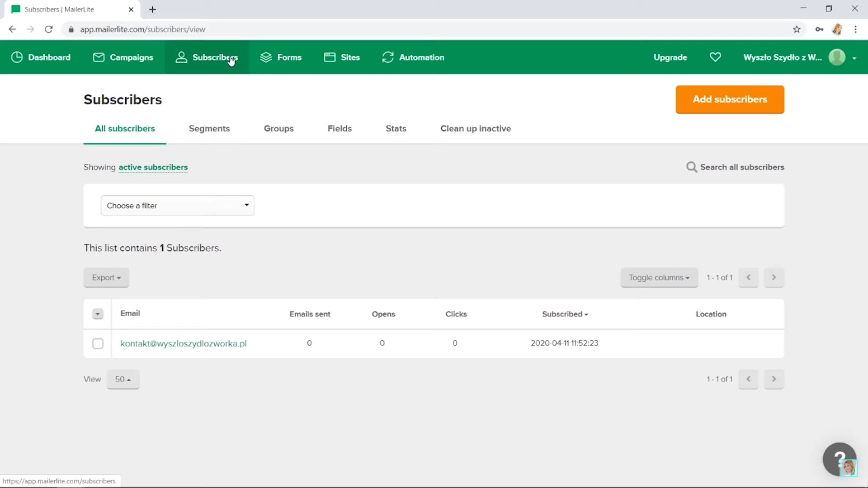Open the Chrome three-dot menu

pos(855,29)
